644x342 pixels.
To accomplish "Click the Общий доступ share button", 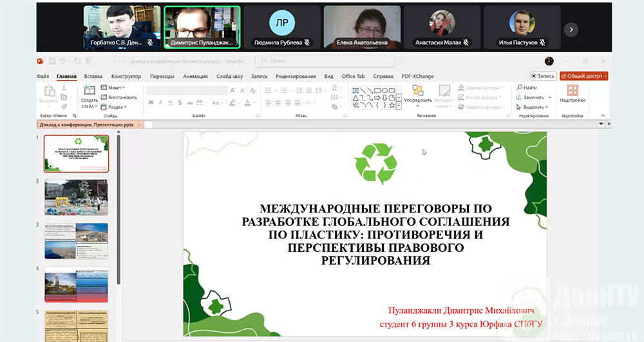I will pyautogui.click(x=583, y=76).
